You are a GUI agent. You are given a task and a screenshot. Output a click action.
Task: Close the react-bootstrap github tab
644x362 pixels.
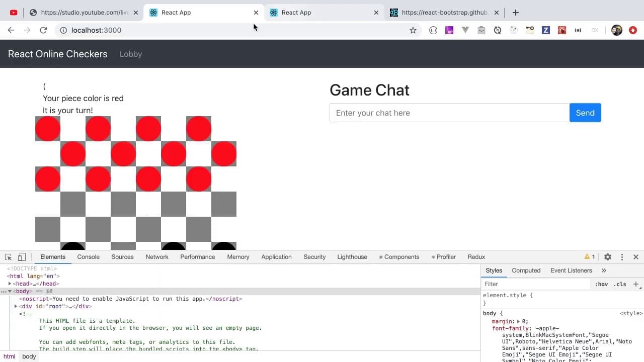click(x=497, y=13)
